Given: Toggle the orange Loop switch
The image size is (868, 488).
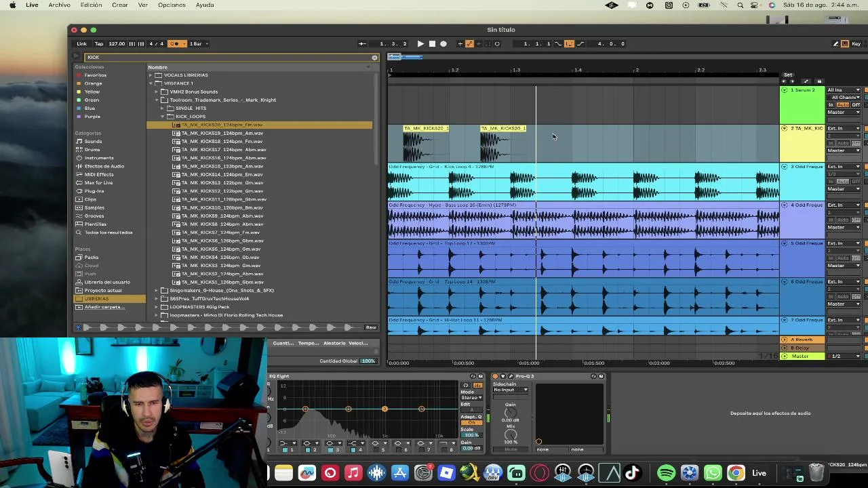Looking at the screenshot, I should click(569, 43).
